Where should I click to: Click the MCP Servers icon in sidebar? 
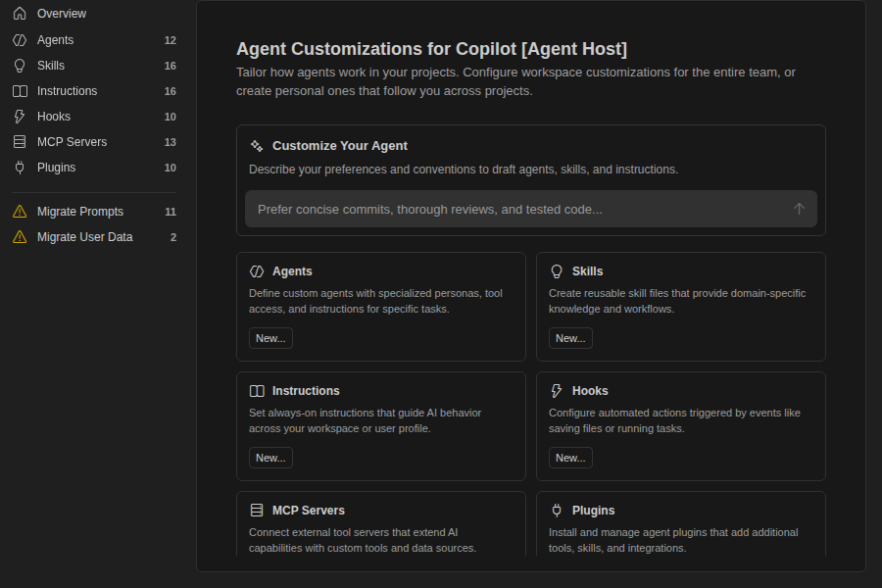pyautogui.click(x=20, y=142)
